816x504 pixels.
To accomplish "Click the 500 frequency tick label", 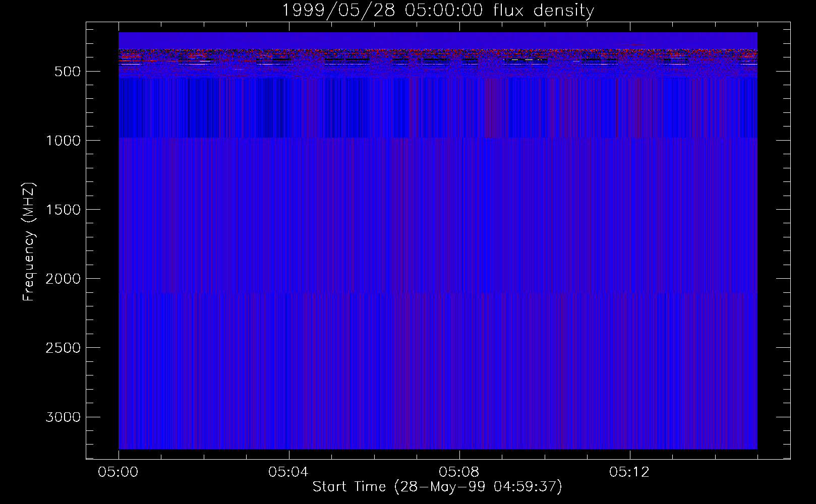I will tap(68, 72).
